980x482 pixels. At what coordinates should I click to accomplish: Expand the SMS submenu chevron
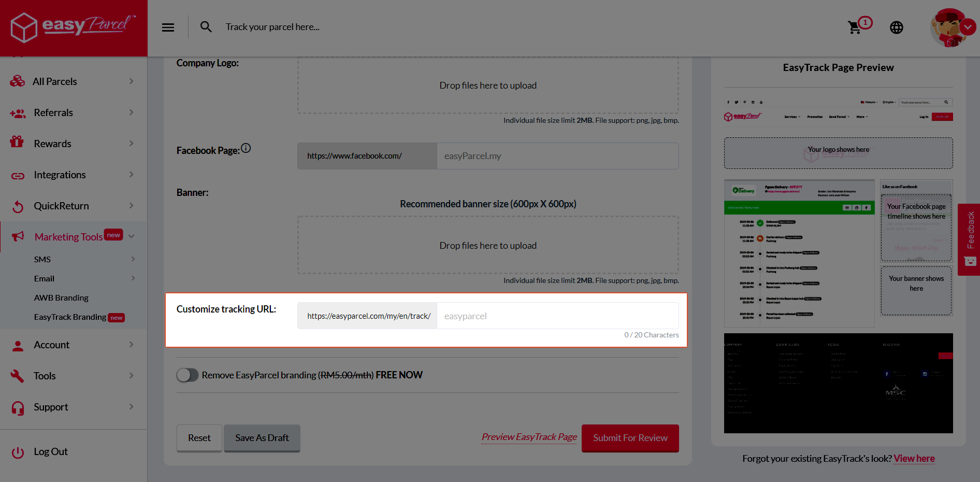coord(133,259)
